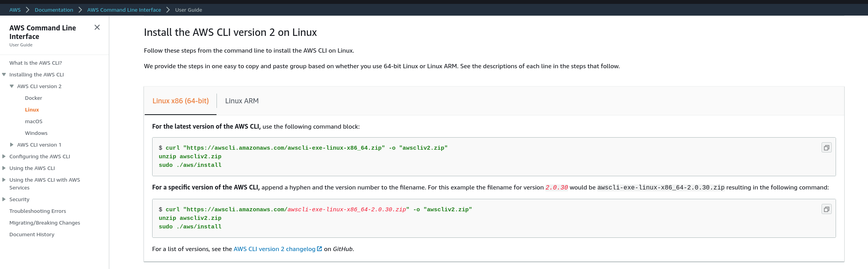Open AWS Command Line Interface breadcrumb link
The image size is (868, 269).
point(124,10)
